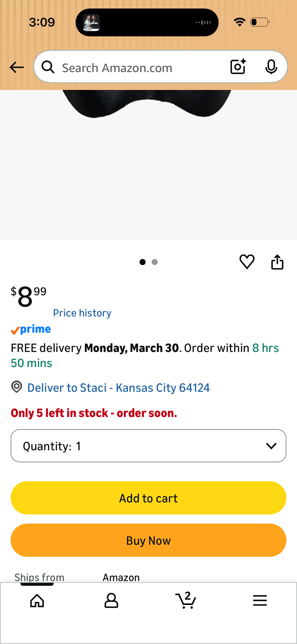Tap the microphone voice search icon

(271, 67)
